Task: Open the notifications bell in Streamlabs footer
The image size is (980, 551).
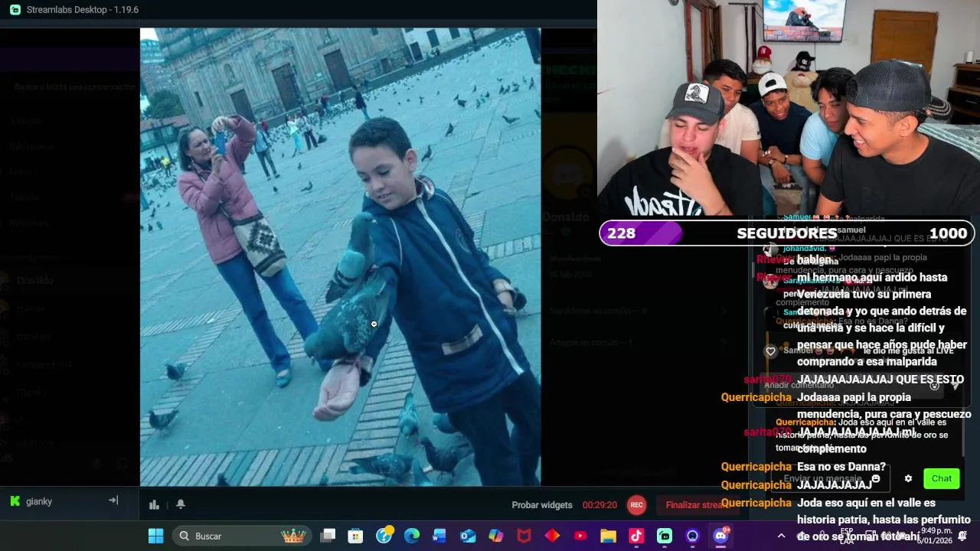Action: click(181, 504)
